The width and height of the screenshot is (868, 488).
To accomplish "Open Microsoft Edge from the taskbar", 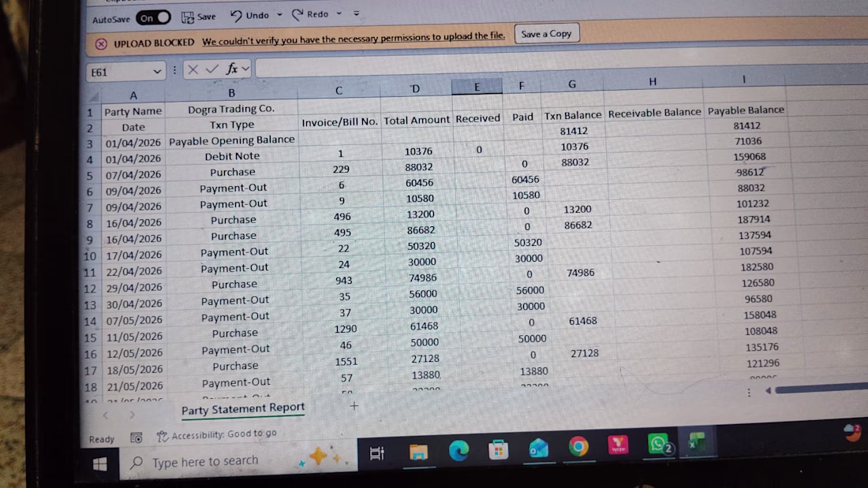I will click(458, 451).
